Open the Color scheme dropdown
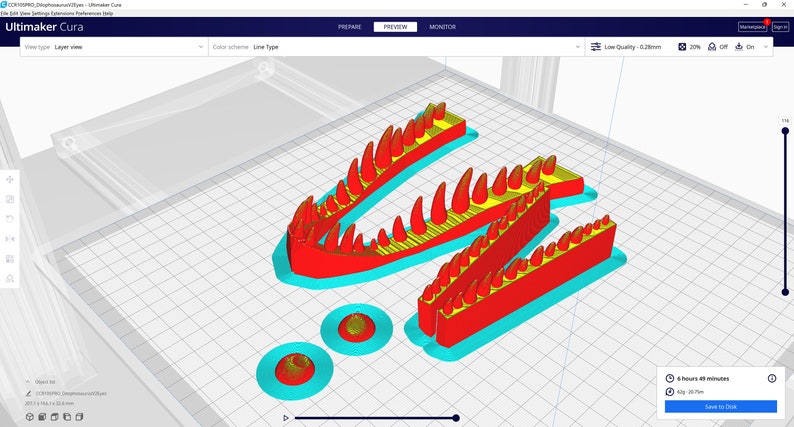The height and width of the screenshot is (427, 794). (396, 47)
